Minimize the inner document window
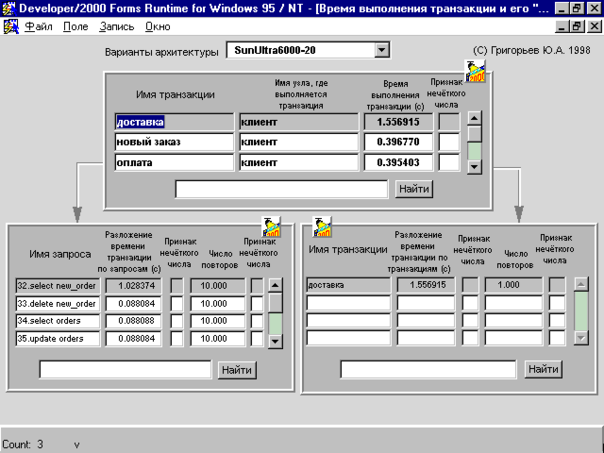The width and height of the screenshot is (604, 453). point(562,26)
